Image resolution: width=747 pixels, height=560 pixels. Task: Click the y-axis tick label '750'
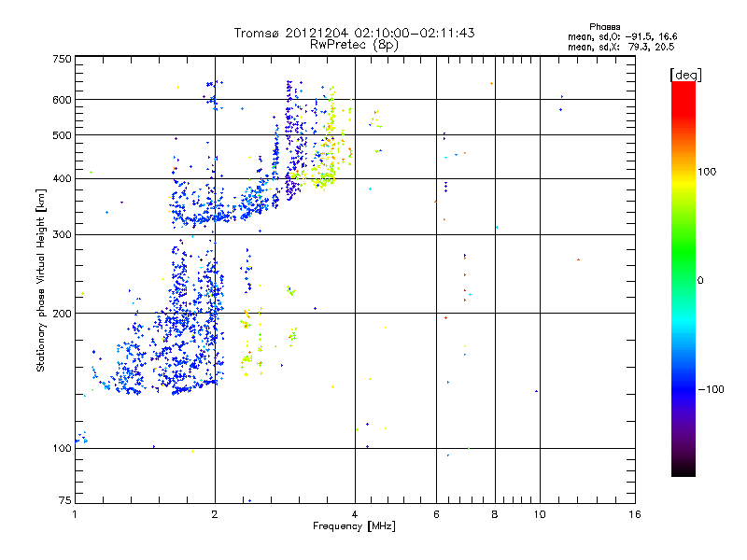tap(63, 59)
